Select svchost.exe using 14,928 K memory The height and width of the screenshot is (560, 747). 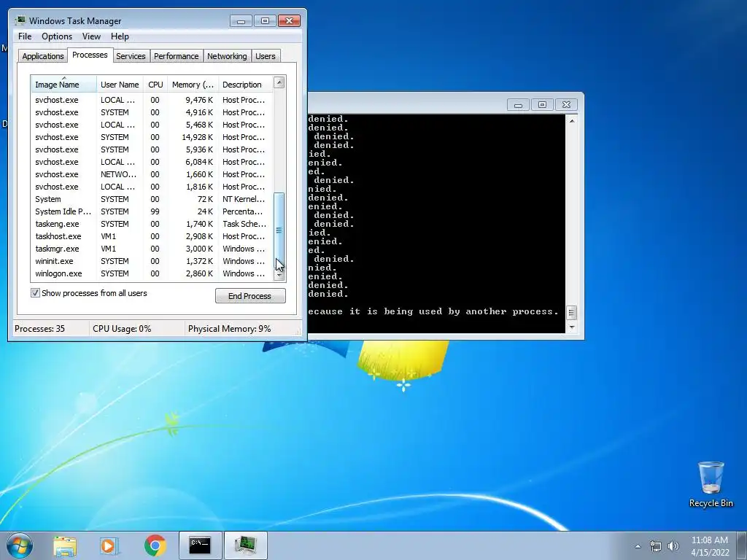152,137
